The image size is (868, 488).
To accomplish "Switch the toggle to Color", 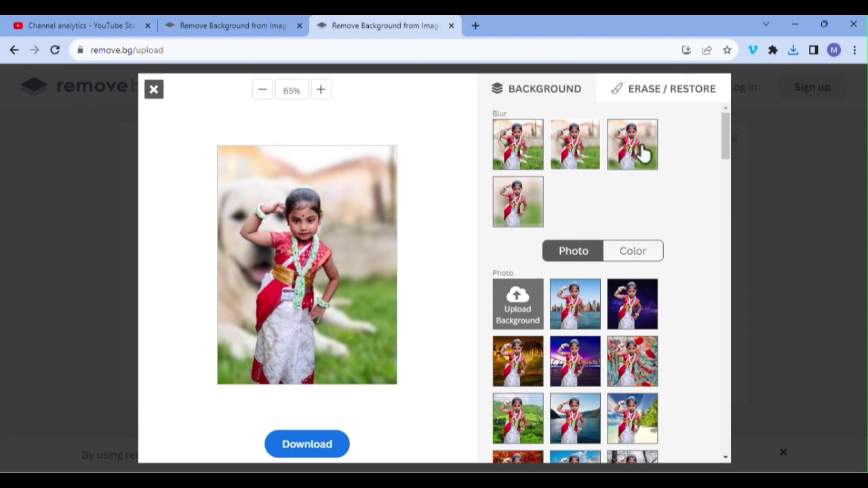I will tap(633, 251).
